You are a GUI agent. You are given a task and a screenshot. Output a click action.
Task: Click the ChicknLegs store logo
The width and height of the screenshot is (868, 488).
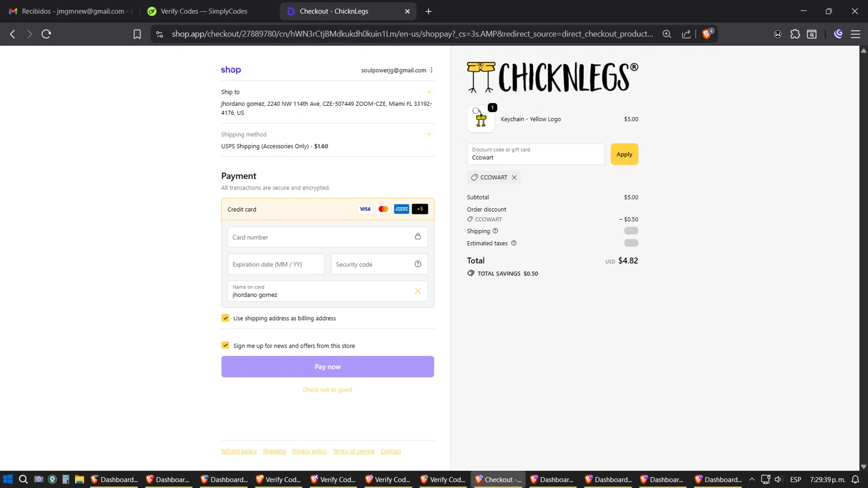coord(553,77)
